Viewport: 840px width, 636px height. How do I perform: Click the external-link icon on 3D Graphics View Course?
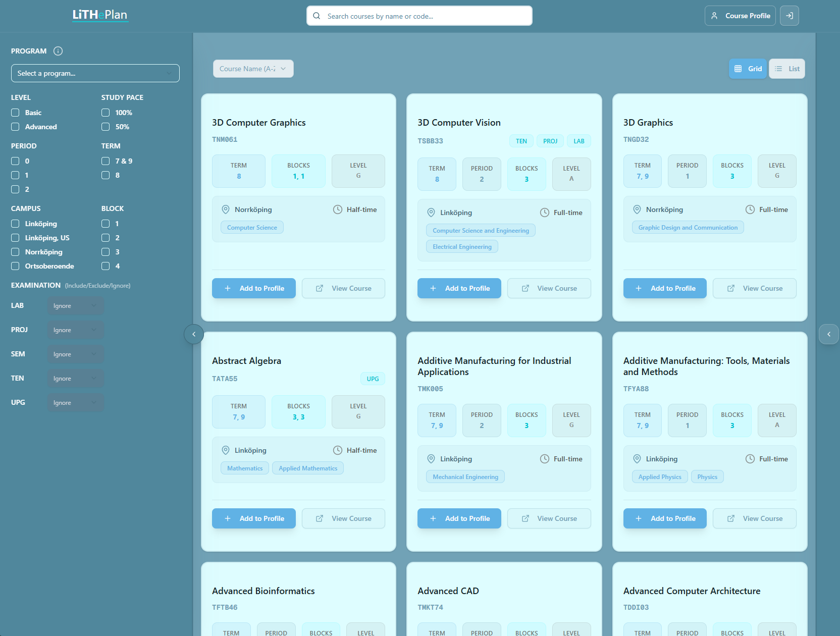pyautogui.click(x=731, y=288)
